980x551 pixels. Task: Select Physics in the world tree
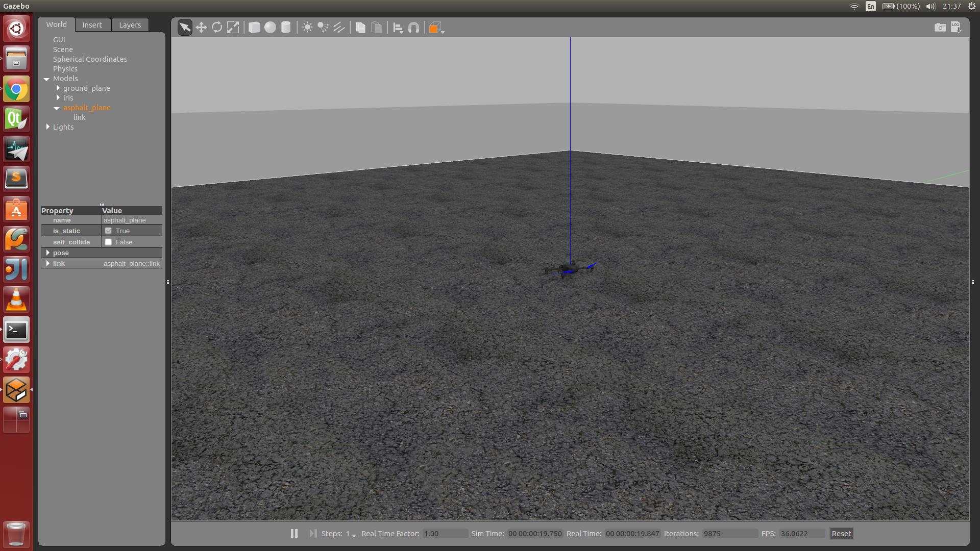coord(65,69)
